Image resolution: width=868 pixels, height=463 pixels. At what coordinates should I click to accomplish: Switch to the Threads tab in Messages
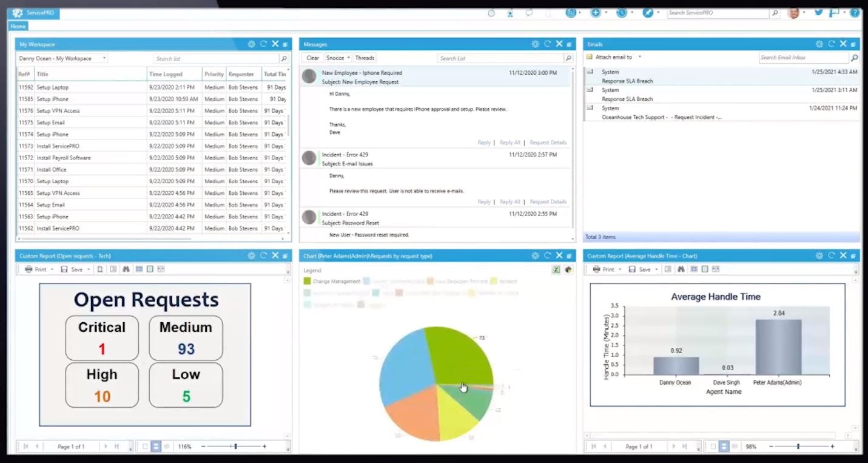coord(365,58)
